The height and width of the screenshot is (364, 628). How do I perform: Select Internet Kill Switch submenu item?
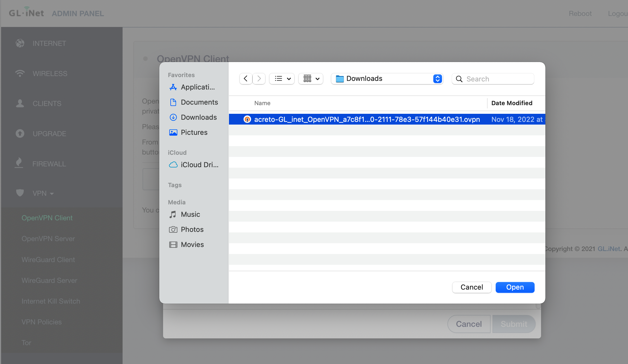click(51, 301)
